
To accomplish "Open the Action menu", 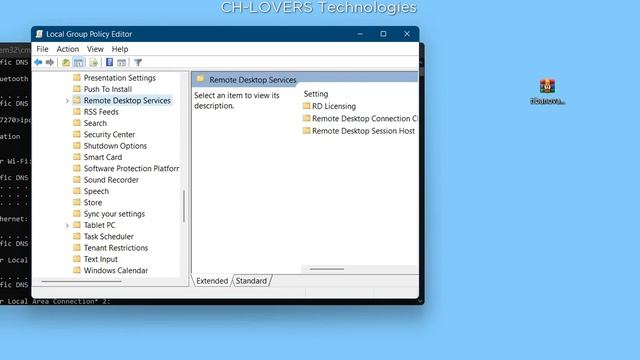I will click(x=68, y=49).
